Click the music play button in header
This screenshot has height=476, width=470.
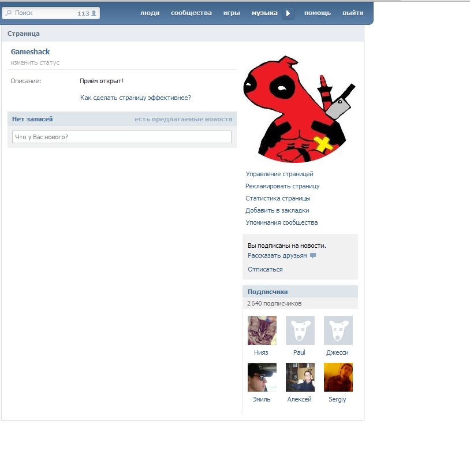tap(288, 13)
